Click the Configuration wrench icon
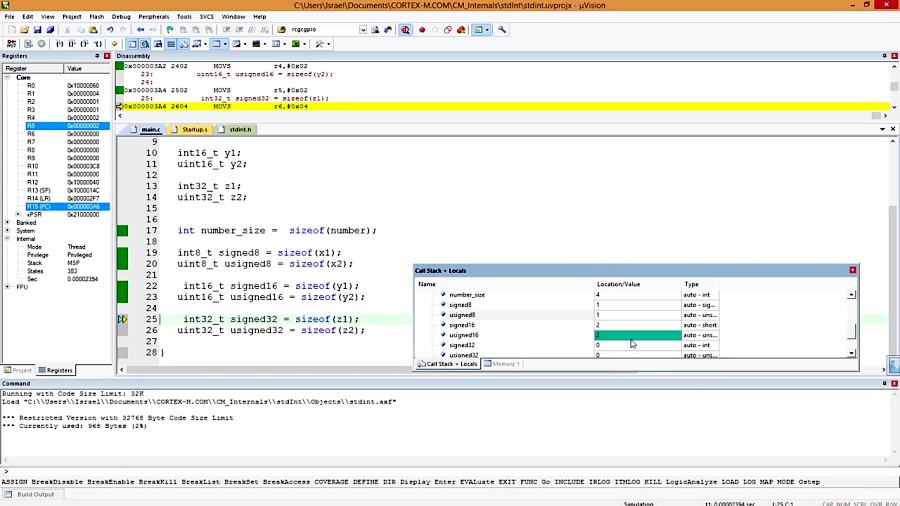Screen dimensions: 900x506 point(502,30)
